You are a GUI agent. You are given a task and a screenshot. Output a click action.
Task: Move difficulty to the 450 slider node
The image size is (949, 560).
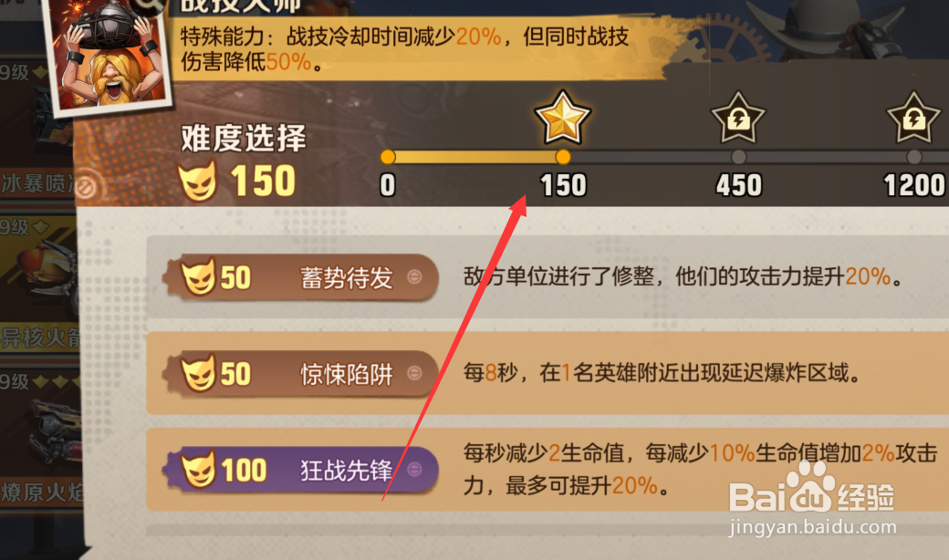(738, 157)
